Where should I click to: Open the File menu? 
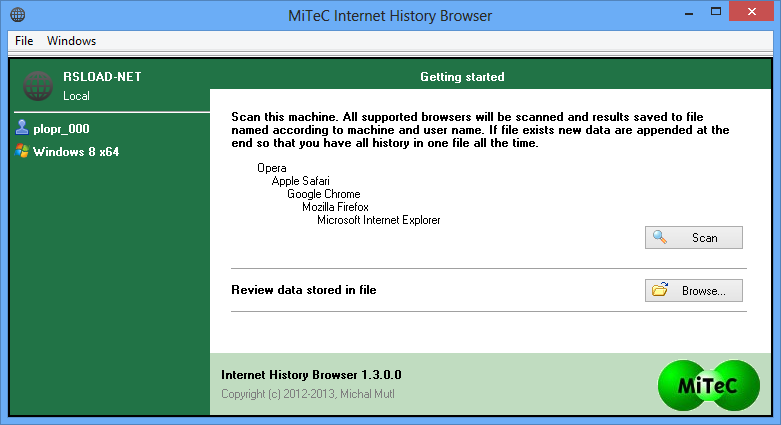pyautogui.click(x=24, y=41)
